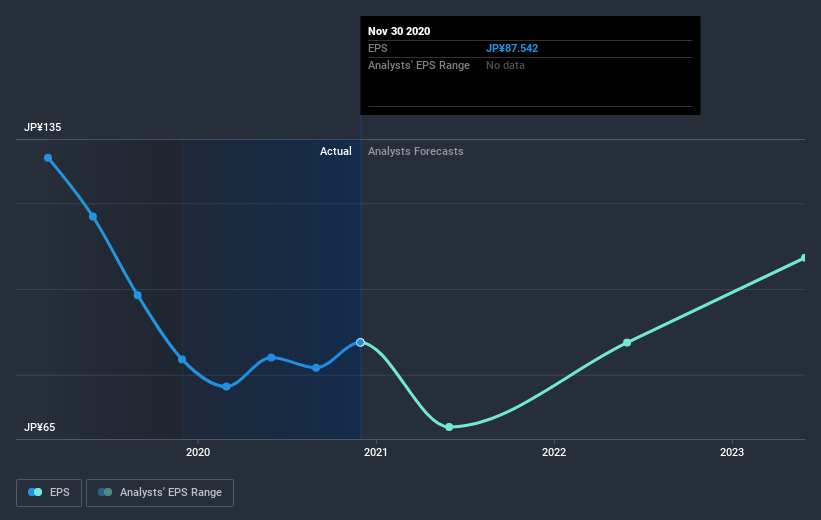Toggle the EPS legend button
Image resolution: width=821 pixels, height=520 pixels.
click(49, 493)
